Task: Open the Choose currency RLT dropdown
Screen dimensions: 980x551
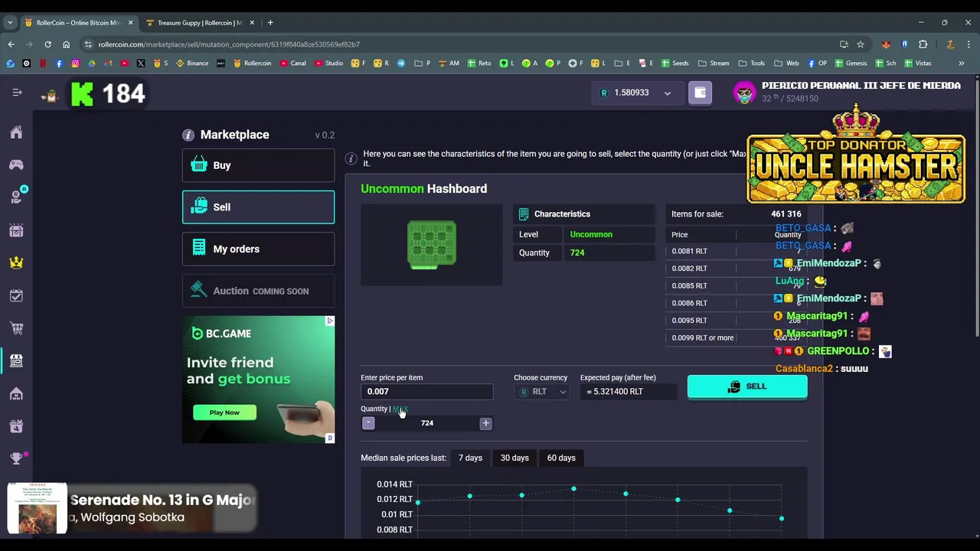Action: 542,392
